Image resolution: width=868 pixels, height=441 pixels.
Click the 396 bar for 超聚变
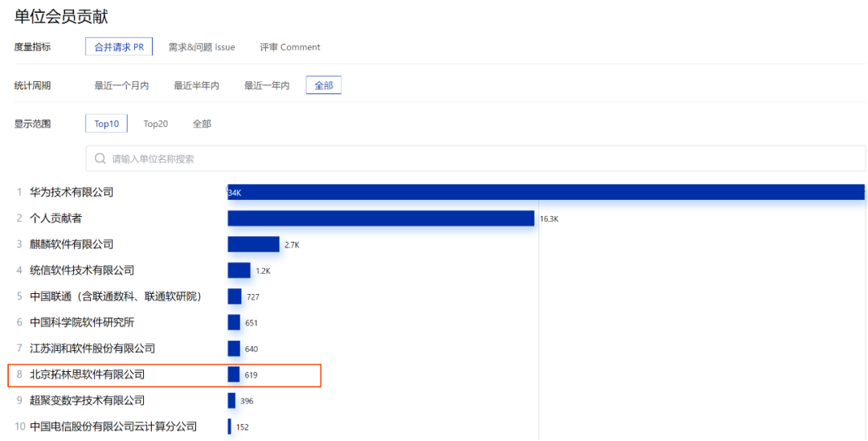pyautogui.click(x=231, y=400)
